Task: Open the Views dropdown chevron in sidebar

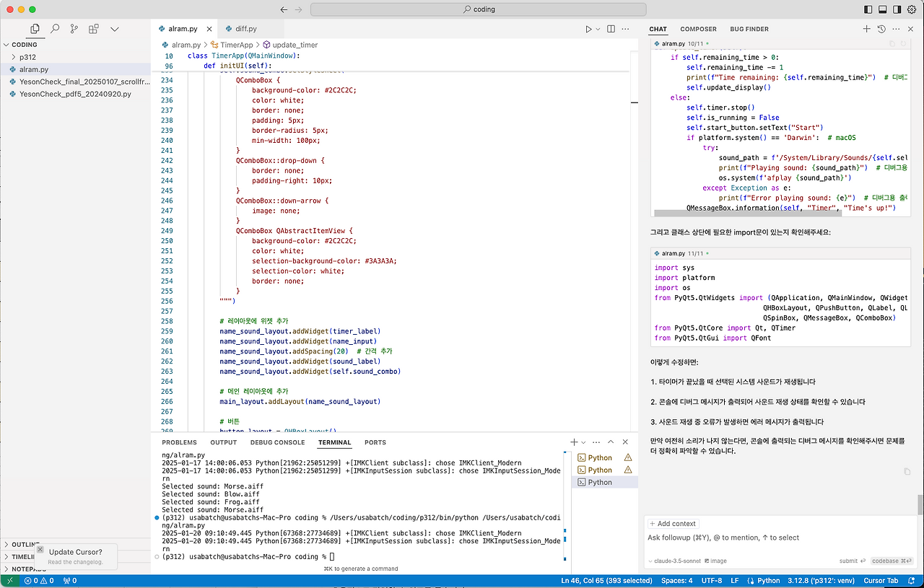Action: point(114,29)
